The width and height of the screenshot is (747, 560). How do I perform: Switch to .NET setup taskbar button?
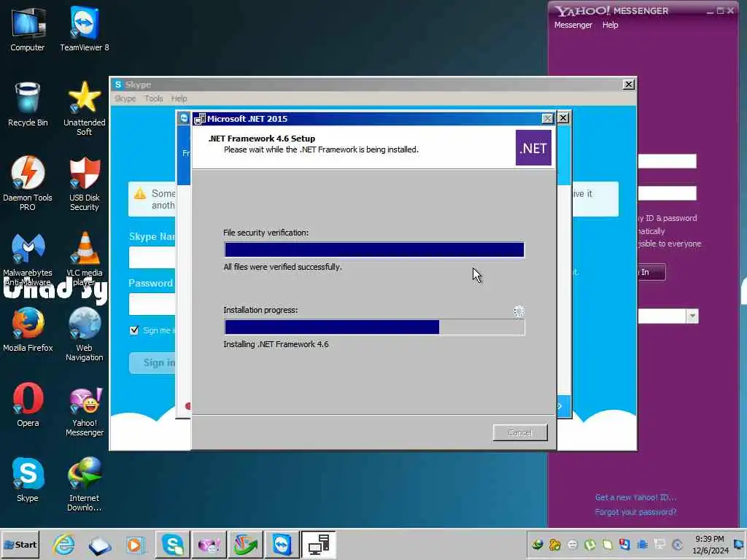tap(318, 545)
